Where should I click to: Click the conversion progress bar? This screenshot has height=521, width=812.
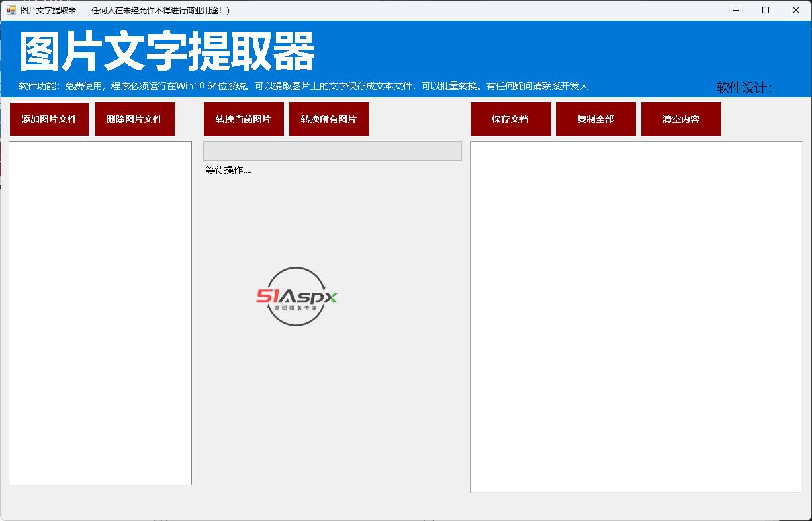click(x=332, y=150)
